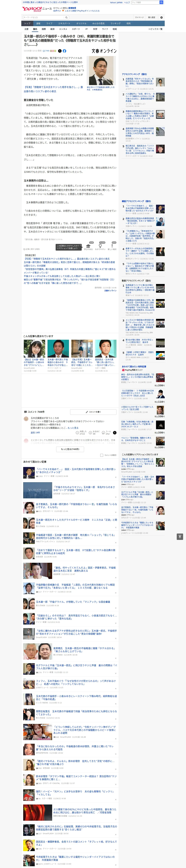The image size is (186, 868).
Task: Dismiss the 「不倫そのものよりキツい」 recommended article
Action: coord(115,497)
